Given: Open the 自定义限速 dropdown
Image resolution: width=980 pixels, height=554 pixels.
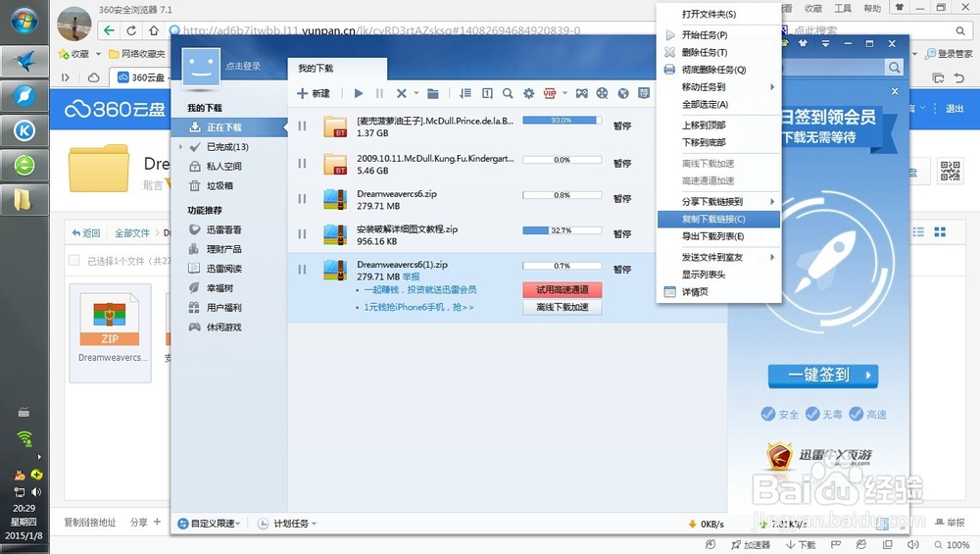Looking at the screenshot, I should coord(210,524).
